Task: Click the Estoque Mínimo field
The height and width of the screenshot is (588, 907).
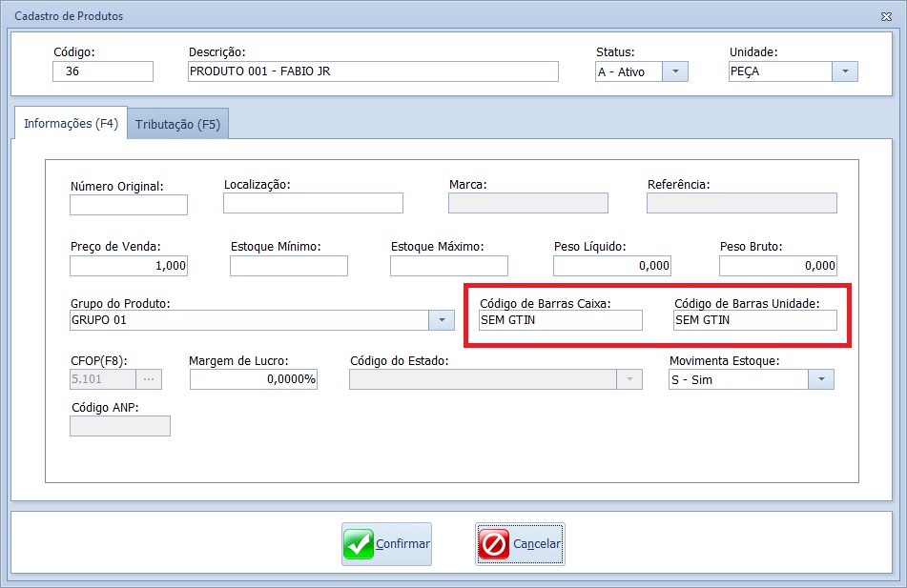Action: point(289,266)
